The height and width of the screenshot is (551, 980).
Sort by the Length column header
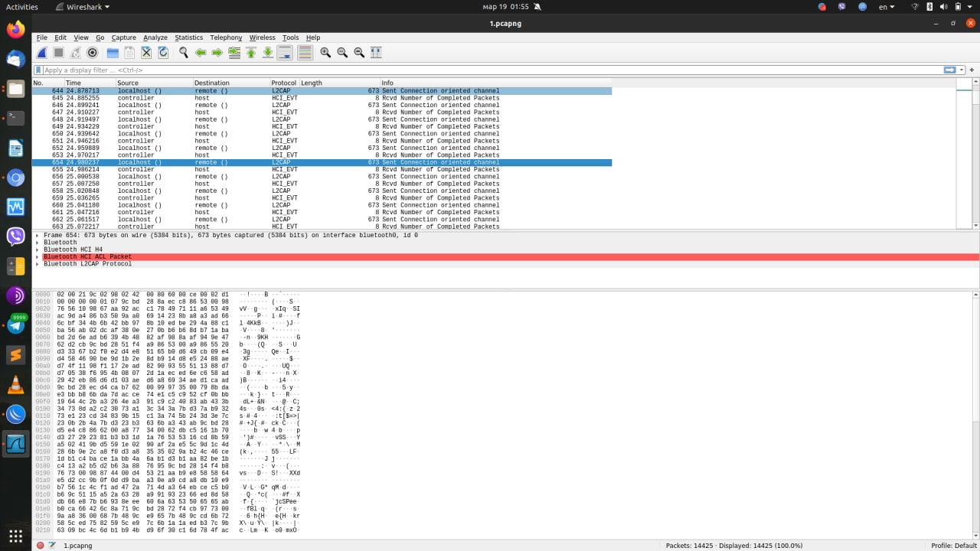[x=339, y=83]
